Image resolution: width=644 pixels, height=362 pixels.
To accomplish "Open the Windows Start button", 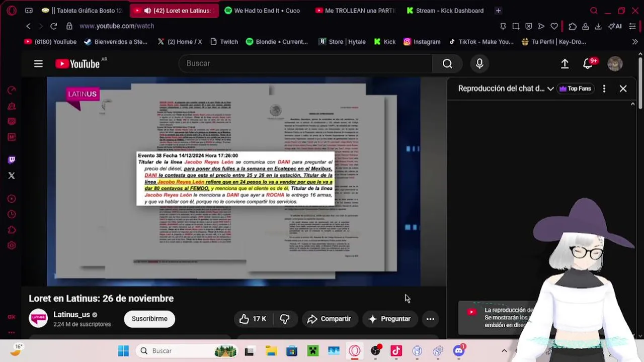I will coord(123,351).
